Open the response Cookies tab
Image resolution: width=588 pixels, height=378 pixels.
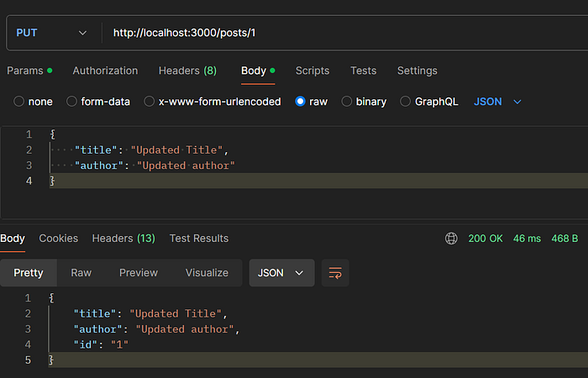[x=59, y=239]
